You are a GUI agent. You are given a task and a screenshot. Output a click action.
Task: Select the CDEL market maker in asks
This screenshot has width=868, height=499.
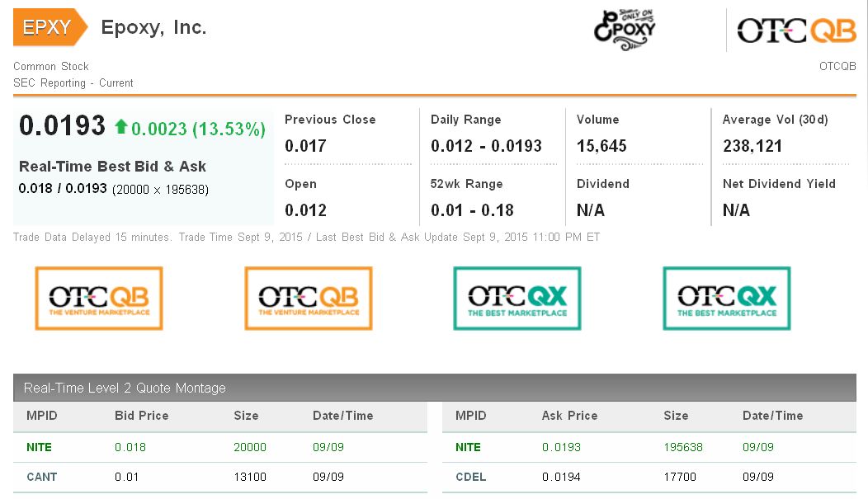pos(469,477)
